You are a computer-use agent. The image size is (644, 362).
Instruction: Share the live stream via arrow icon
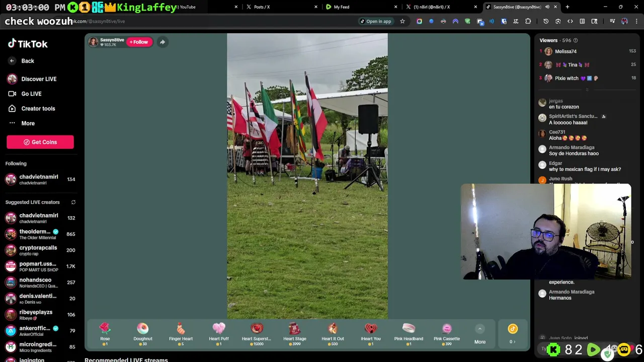(163, 42)
